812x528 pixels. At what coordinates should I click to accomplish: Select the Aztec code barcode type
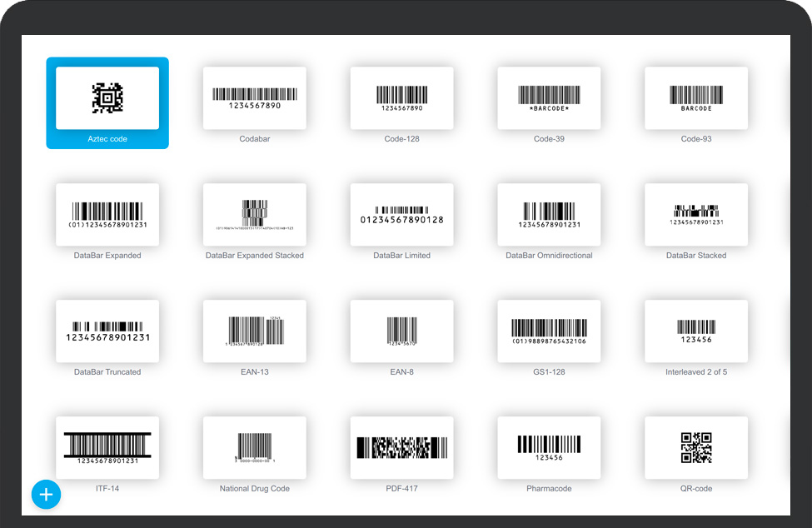coord(107,98)
